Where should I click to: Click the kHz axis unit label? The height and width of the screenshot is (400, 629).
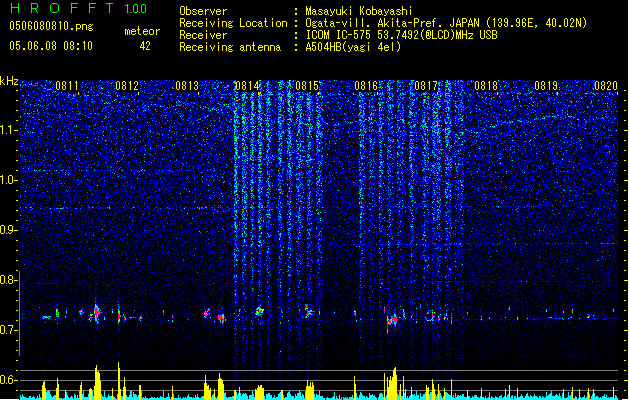9,81
